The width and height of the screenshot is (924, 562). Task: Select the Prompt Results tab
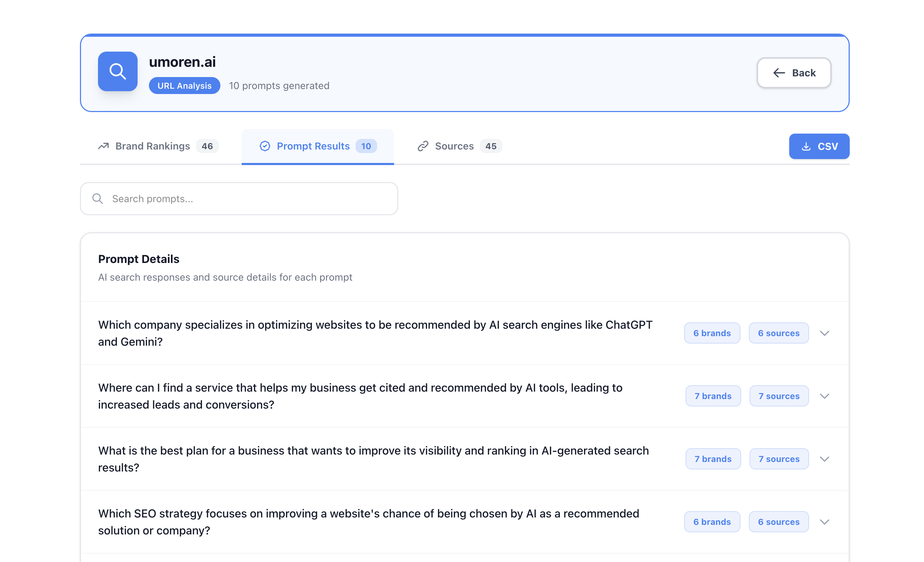click(x=313, y=146)
